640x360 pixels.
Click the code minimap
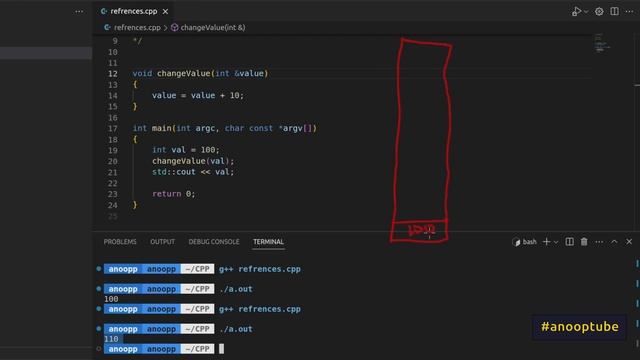(x=602, y=43)
